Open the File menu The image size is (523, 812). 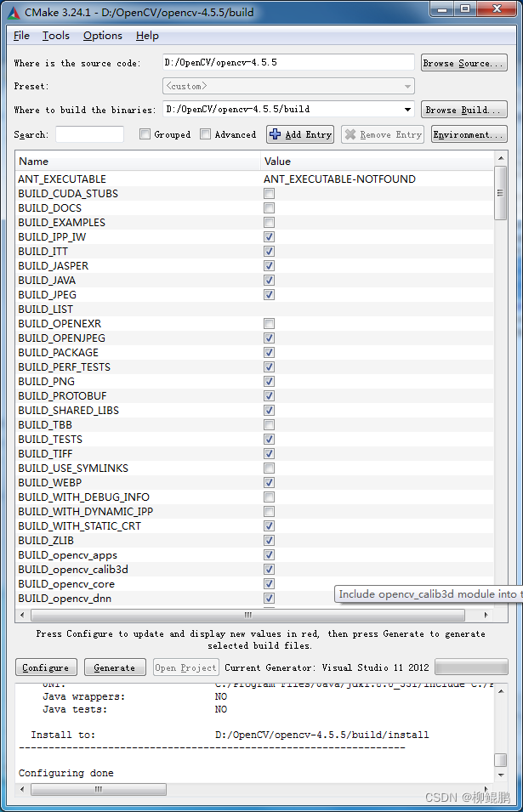(x=21, y=35)
